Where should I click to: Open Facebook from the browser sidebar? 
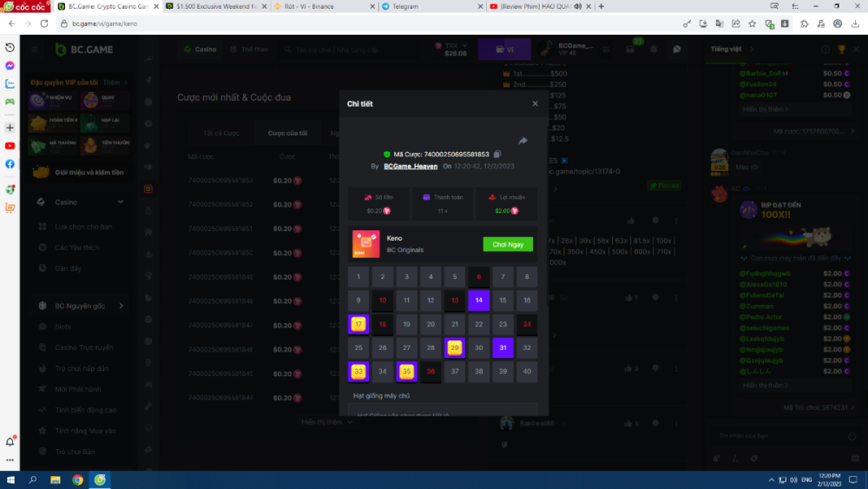[x=10, y=164]
